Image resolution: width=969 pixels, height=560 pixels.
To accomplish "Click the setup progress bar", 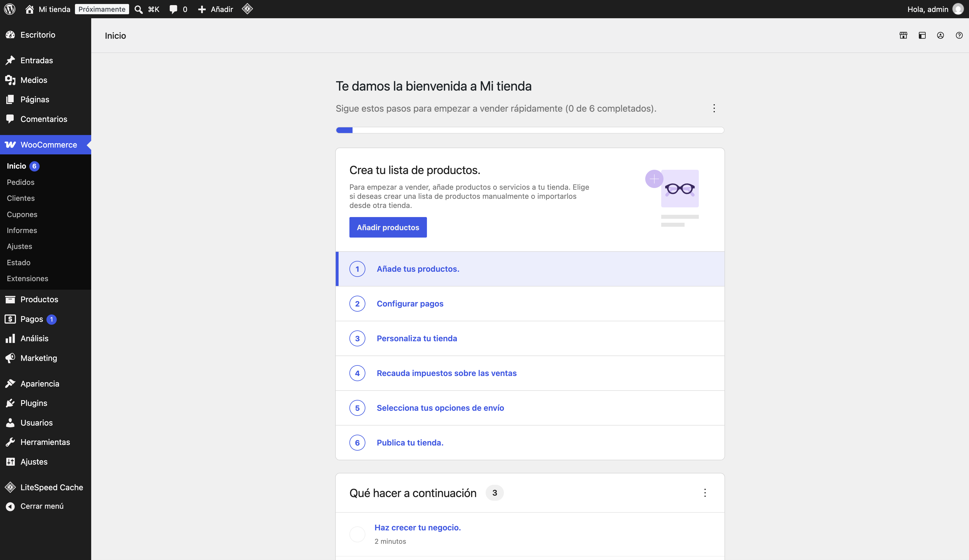I will tap(530, 130).
